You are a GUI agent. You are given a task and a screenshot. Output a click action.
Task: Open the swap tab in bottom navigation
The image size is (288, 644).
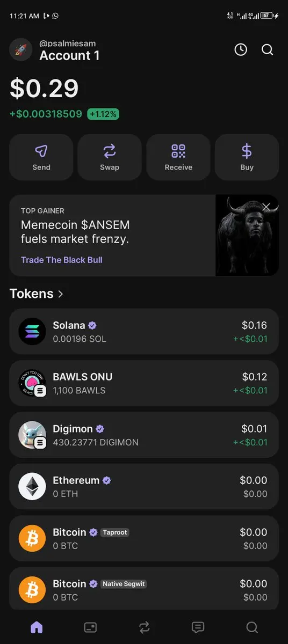[144, 627]
